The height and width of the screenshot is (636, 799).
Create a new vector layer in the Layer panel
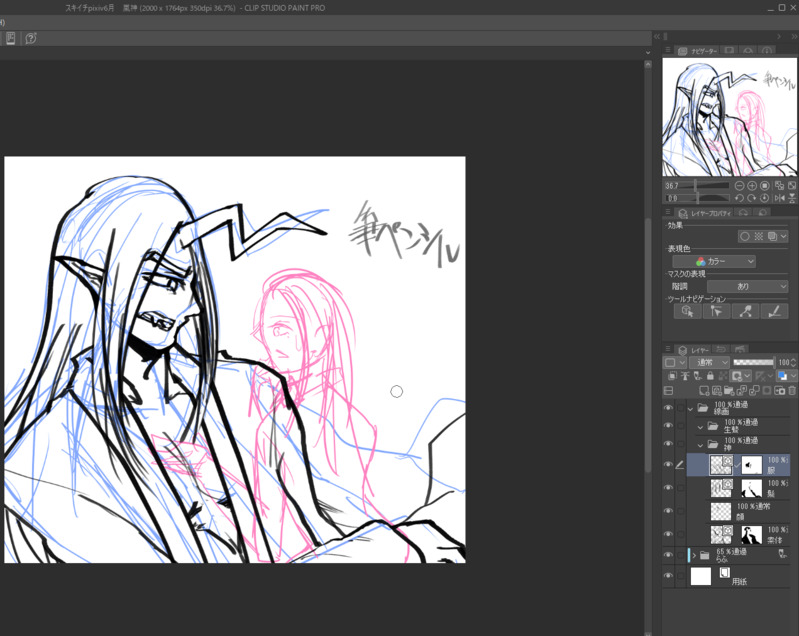point(716,391)
